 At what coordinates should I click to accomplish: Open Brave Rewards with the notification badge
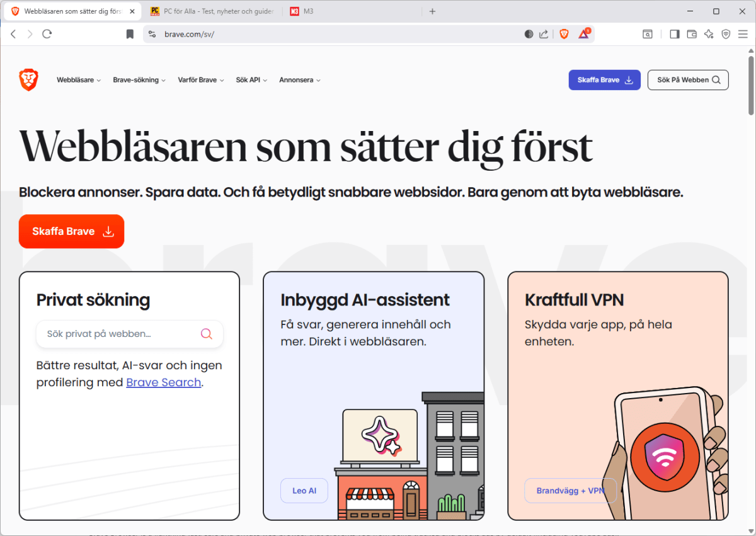pos(583,34)
